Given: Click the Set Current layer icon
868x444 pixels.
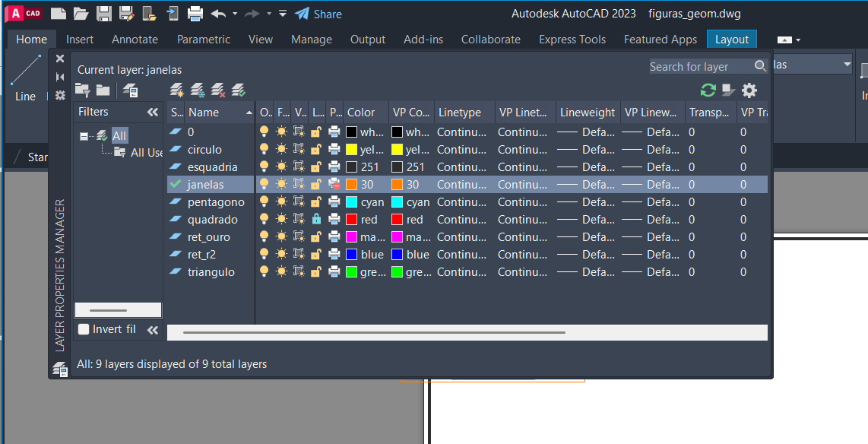Looking at the screenshot, I should click(x=239, y=90).
